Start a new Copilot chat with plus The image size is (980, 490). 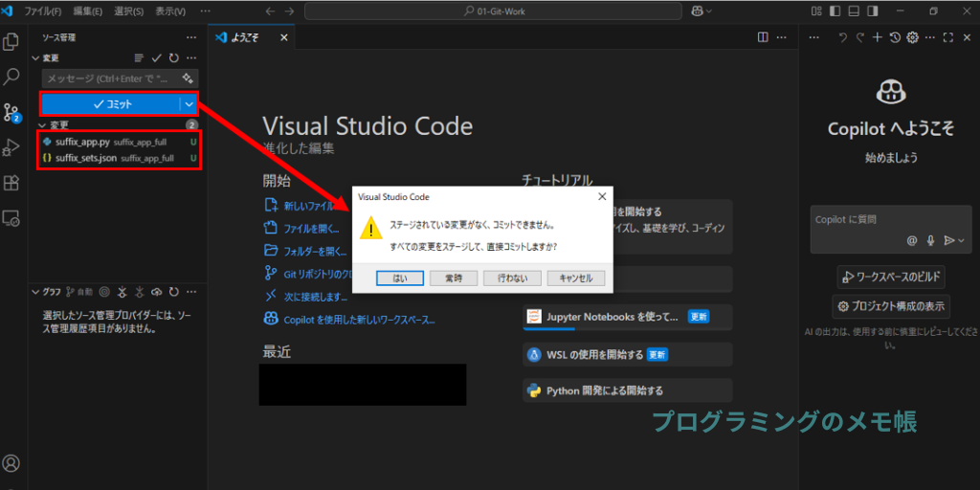[877, 37]
